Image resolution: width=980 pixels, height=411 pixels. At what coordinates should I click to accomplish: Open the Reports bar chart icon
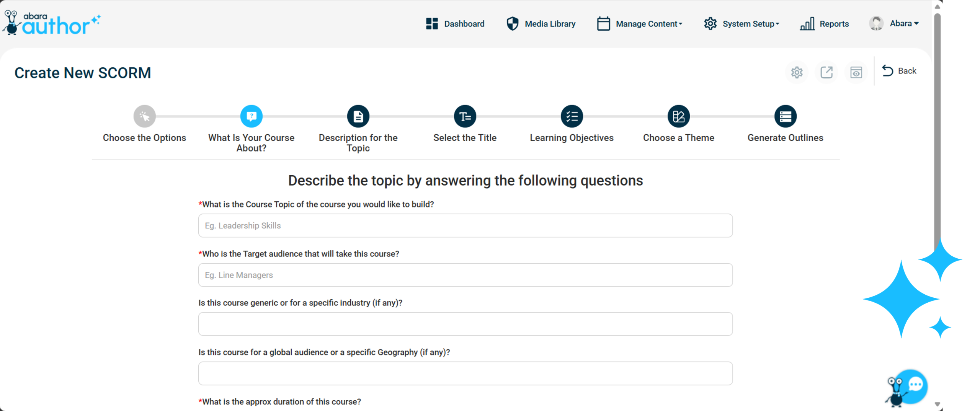(807, 24)
